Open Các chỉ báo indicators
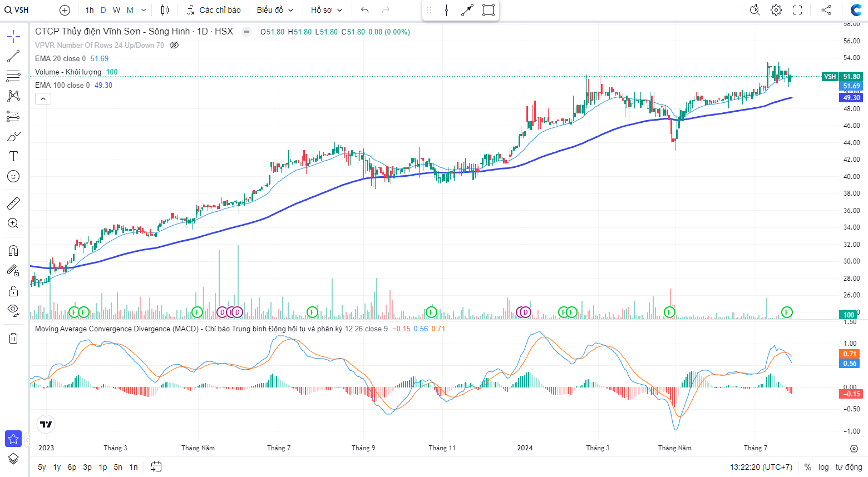This screenshot has width=868, height=477. (214, 10)
